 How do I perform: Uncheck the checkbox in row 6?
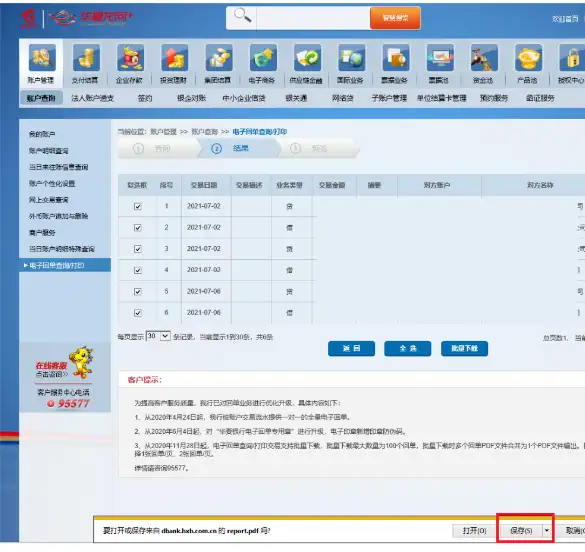[x=138, y=313]
